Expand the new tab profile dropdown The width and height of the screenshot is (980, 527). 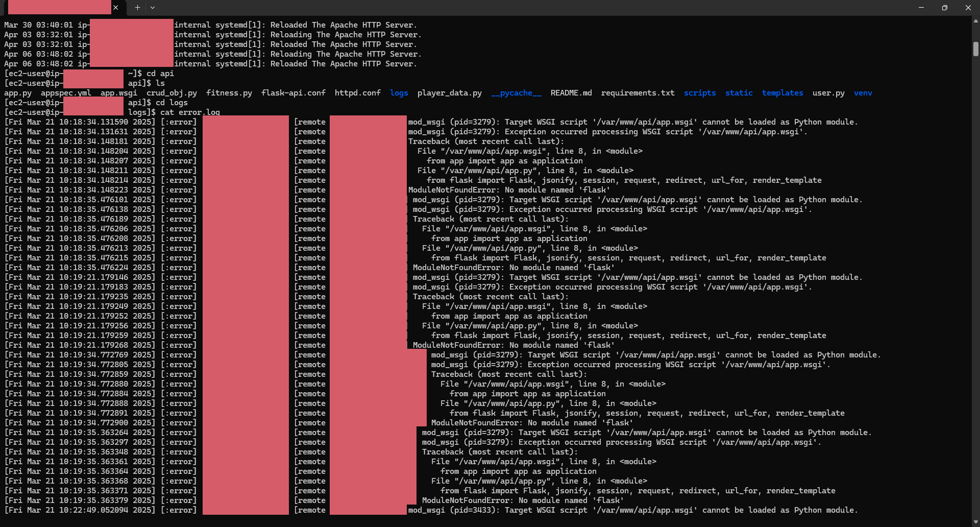(x=153, y=8)
